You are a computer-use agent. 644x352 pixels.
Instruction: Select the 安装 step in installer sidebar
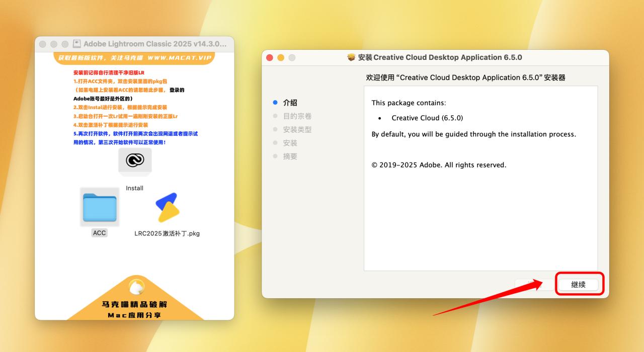click(290, 143)
